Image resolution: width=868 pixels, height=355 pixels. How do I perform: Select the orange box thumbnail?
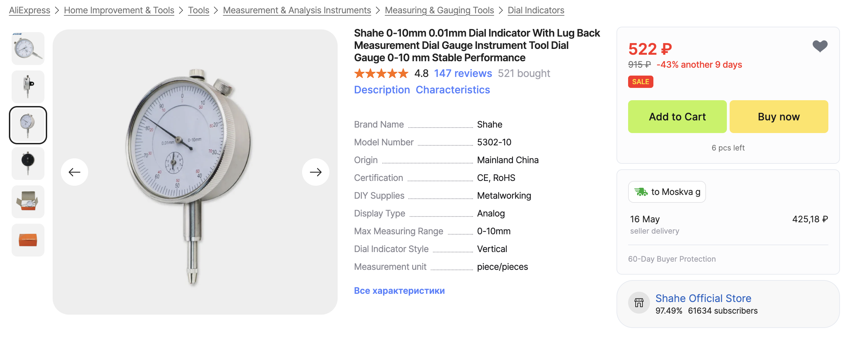tap(28, 240)
